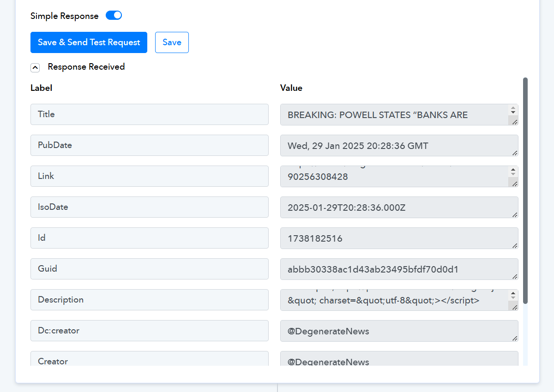The height and width of the screenshot is (392, 554).
Task: Click the Title label field
Action: (150, 114)
